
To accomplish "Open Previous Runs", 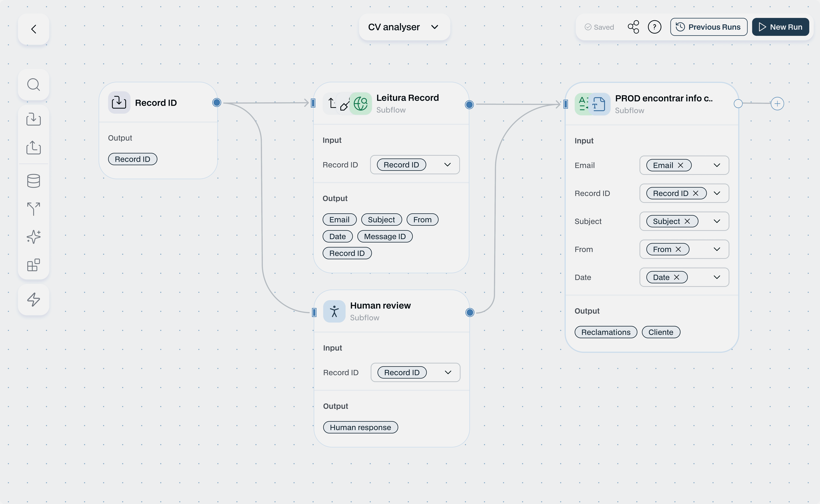I will point(709,27).
